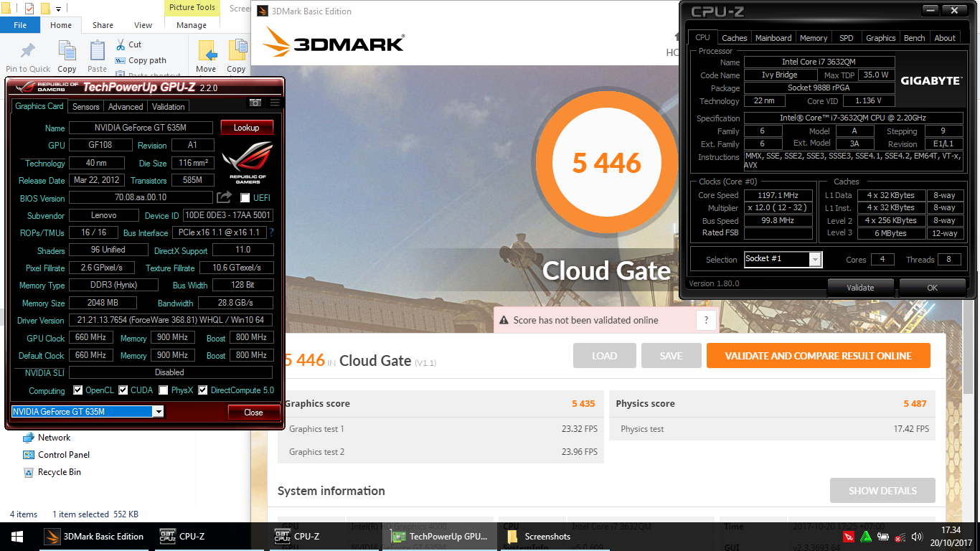
Task: Click the Copy path icon in Explorer
Action: tap(121, 60)
